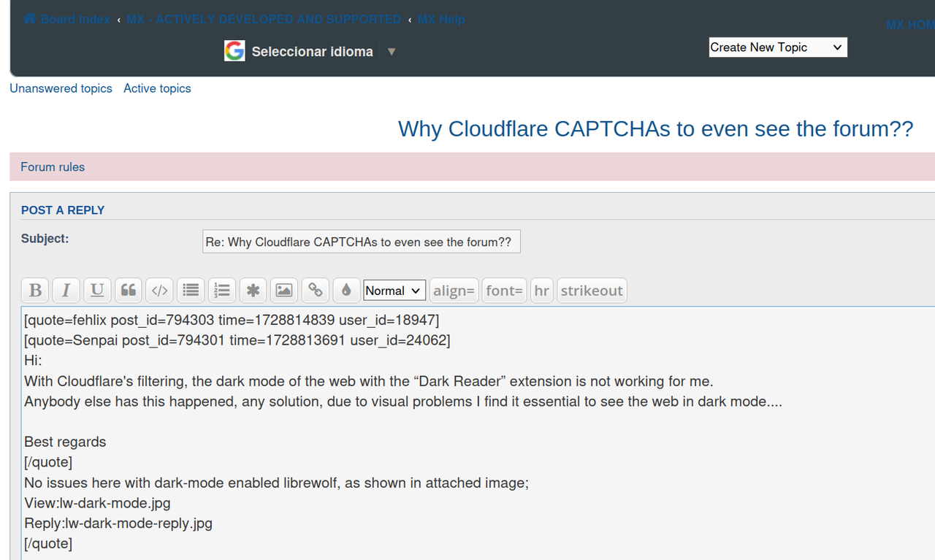Click the quote=Senpai line in the message
935x560 pixels.
click(x=237, y=340)
